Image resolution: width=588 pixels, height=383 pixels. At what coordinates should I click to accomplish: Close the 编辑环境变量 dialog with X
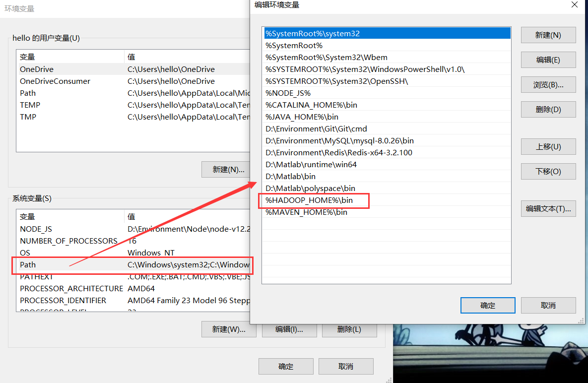click(x=574, y=5)
